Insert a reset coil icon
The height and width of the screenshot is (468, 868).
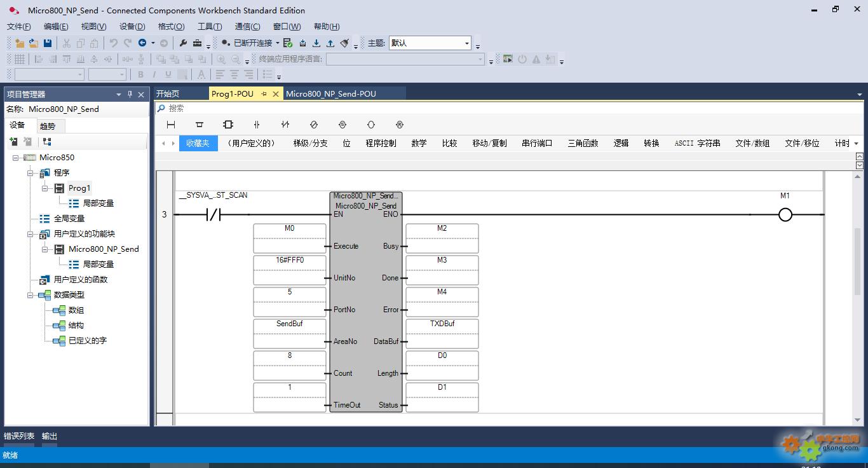(400, 125)
